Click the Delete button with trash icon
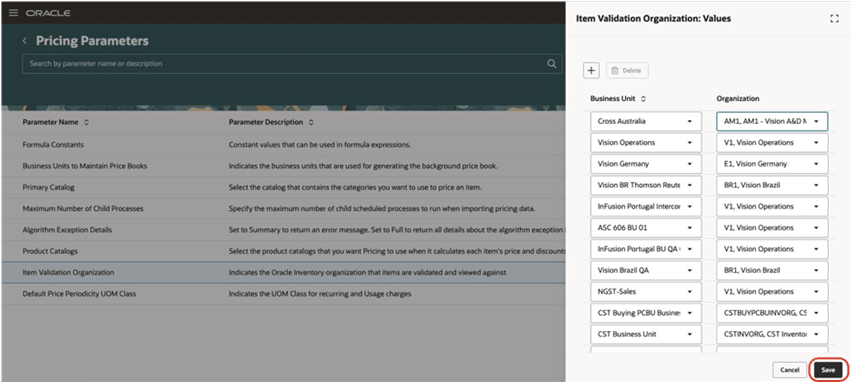The image size is (854, 384). click(627, 70)
